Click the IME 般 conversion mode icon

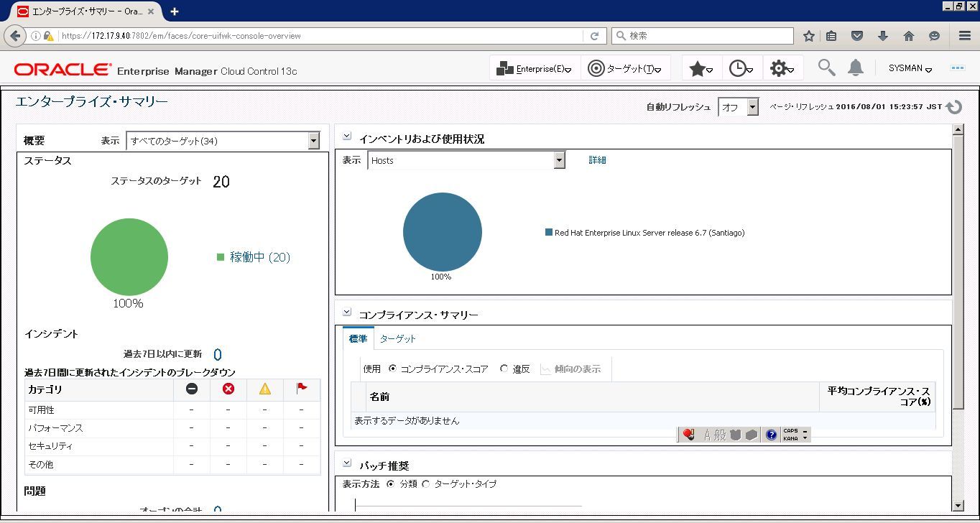(720, 435)
